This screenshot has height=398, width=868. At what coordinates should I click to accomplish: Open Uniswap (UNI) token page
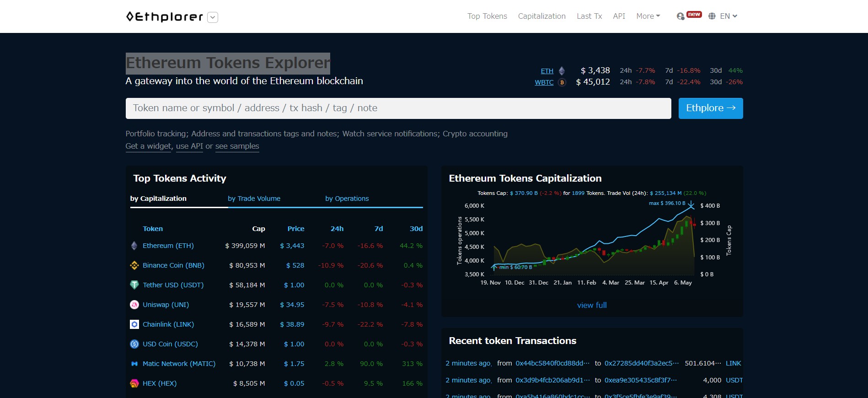coord(166,305)
